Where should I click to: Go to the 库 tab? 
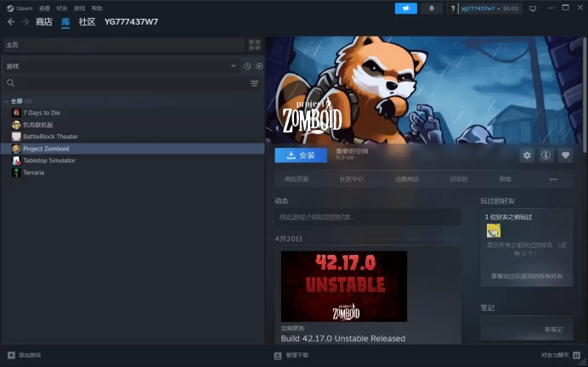click(x=65, y=22)
